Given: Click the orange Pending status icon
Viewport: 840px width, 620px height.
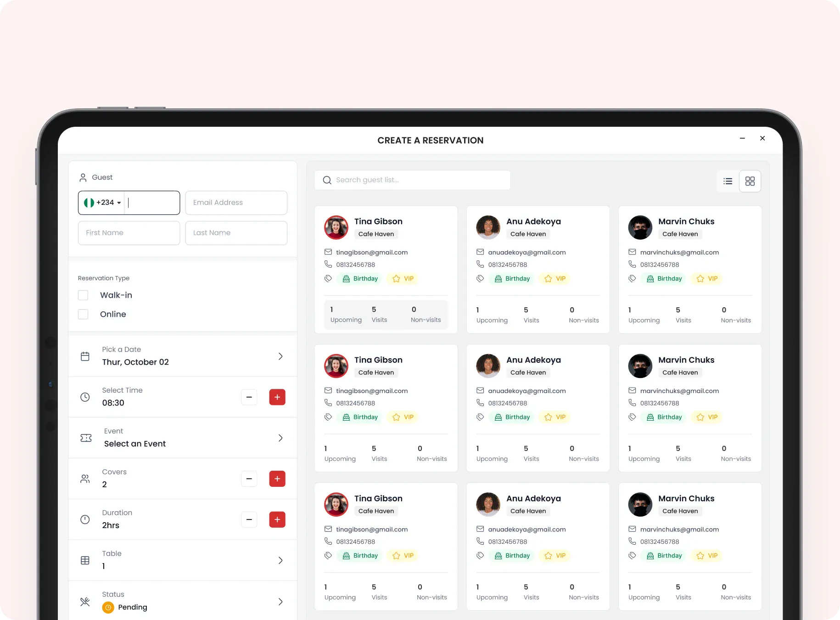Looking at the screenshot, I should coord(108,607).
